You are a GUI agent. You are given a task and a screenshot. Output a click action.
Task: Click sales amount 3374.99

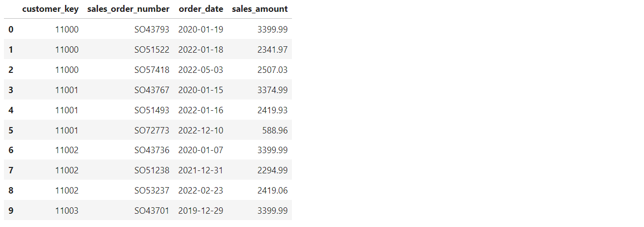[x=272, y=90]
